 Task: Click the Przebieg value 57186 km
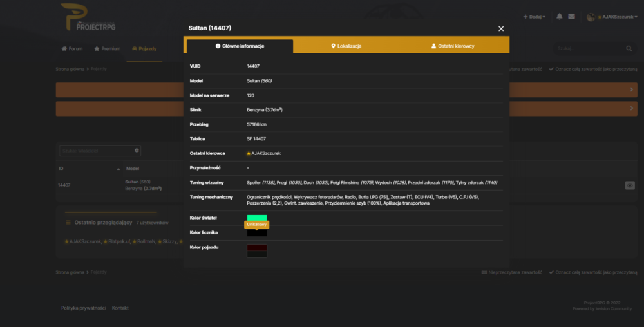coord(257,124)
